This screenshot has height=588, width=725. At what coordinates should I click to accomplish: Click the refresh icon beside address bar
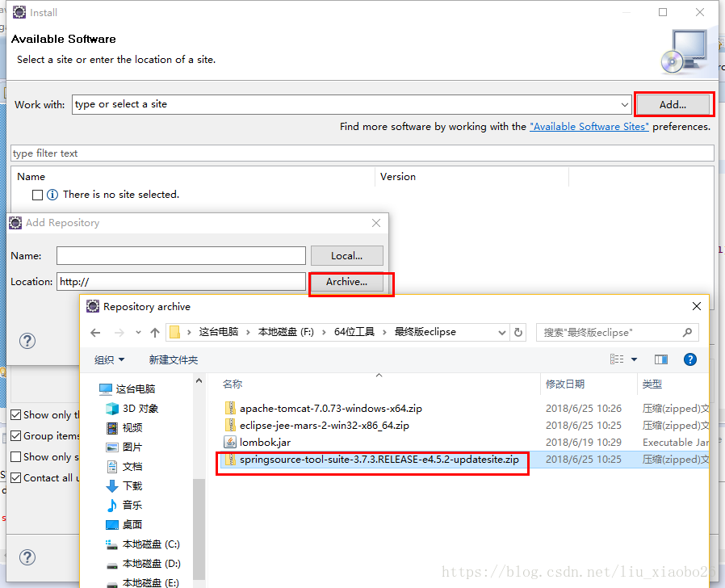tap(518, 333)
